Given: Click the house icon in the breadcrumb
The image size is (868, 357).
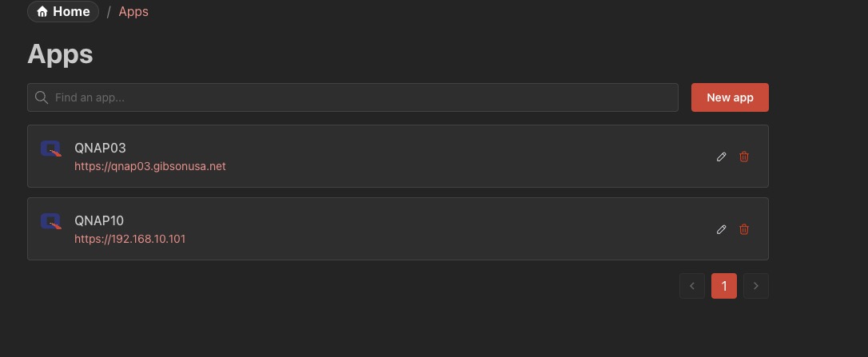Looking at the screenshot, I should (42, 12).
